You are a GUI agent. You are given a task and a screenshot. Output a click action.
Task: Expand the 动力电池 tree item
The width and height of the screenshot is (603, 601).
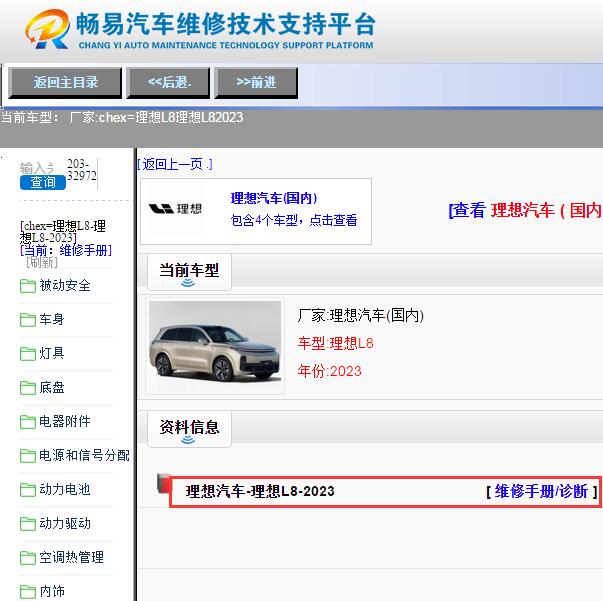click(x=65, y=489)
